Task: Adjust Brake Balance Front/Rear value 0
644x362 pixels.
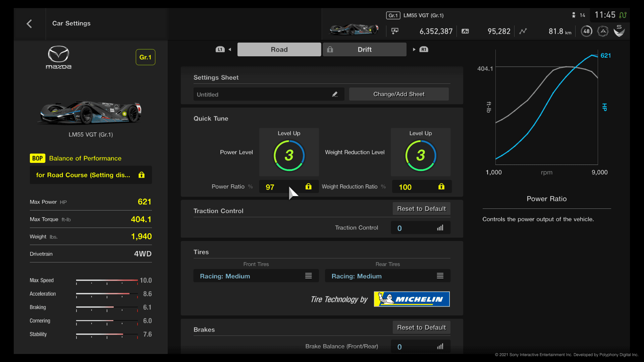Action: (421, 347)
